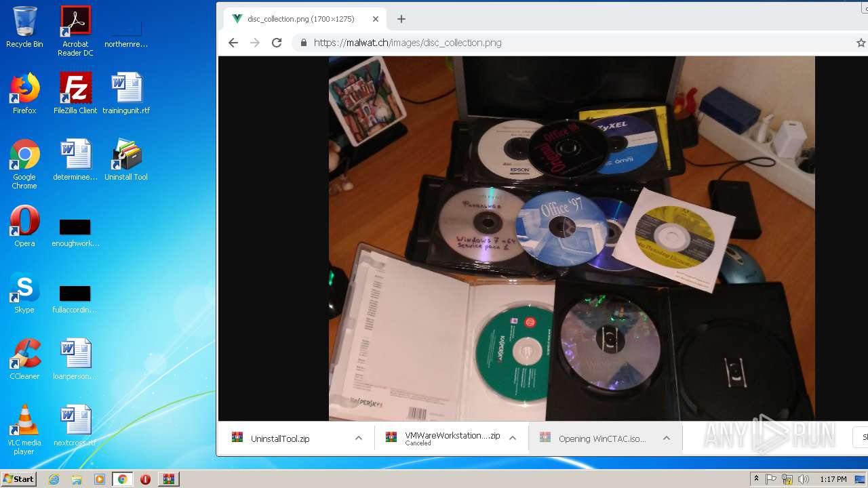The image size is (868, 488).
Task: Go back in Chrome
Action: [233, 43]
